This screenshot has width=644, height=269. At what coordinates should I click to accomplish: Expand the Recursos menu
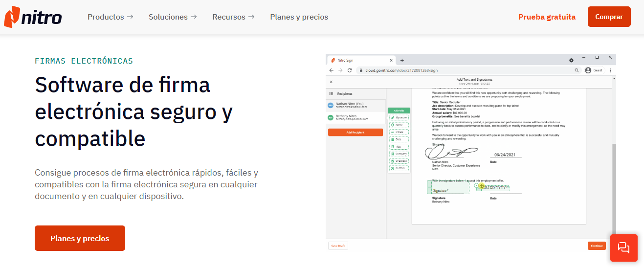pyautogui.click(x=233, y=17)
